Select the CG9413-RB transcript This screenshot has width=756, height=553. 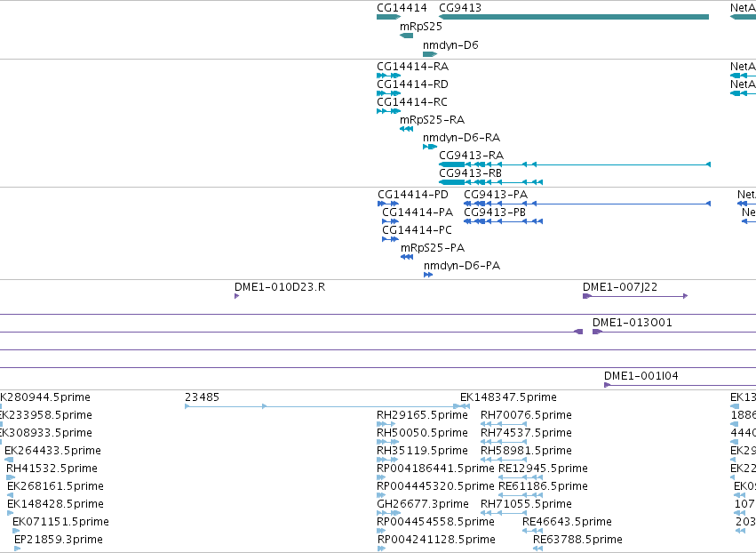[x=490, y=182]
